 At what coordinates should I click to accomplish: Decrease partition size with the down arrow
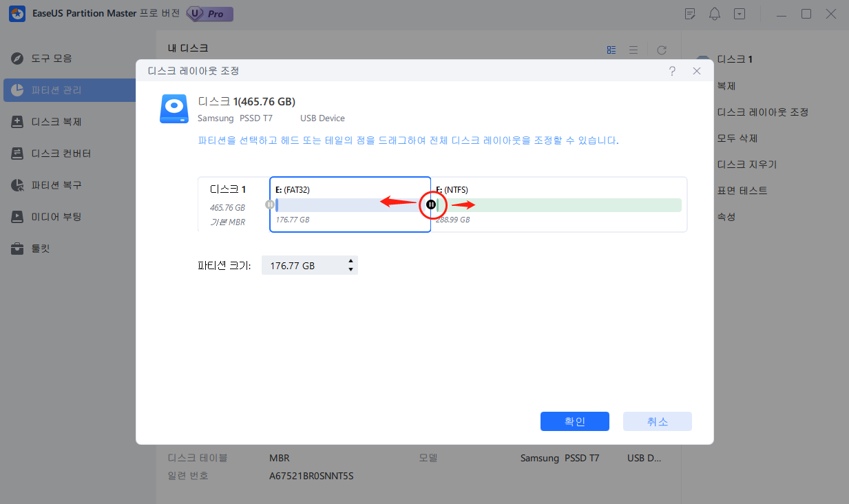pyautogui.click(x=351, y=269)
